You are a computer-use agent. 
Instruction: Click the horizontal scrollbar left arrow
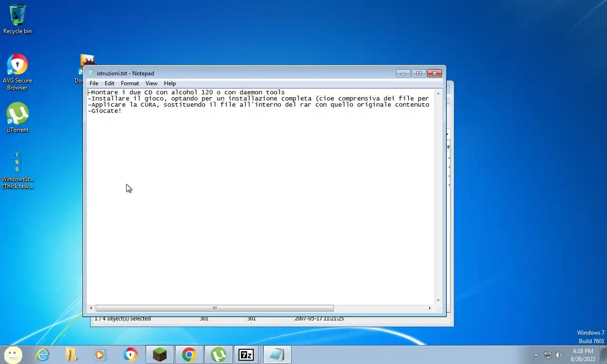91,308
